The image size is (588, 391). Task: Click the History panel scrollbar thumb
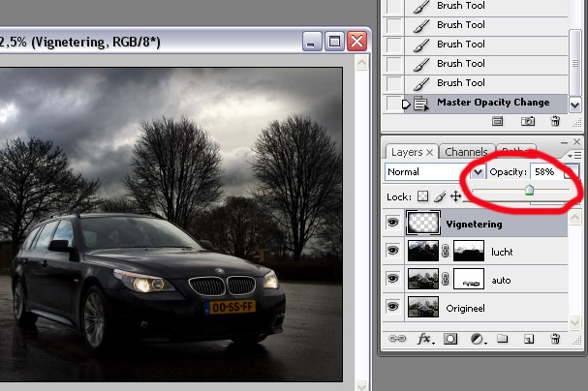coord(574,63)
